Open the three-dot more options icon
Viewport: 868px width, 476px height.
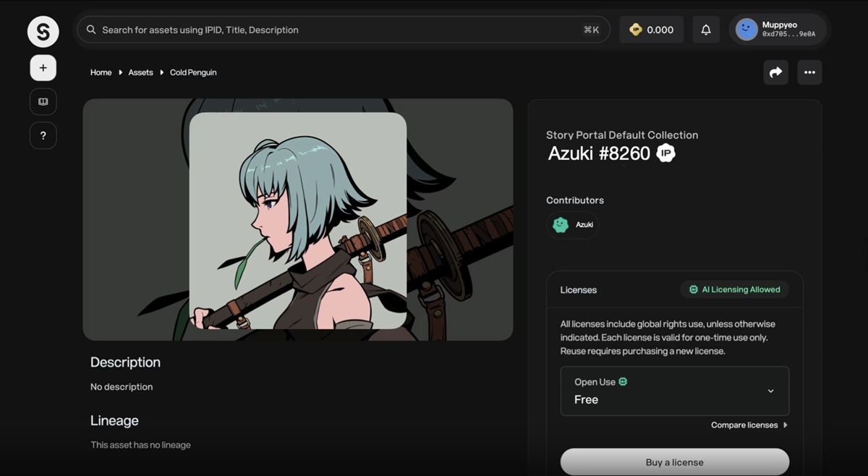click(x=809, y=72)
